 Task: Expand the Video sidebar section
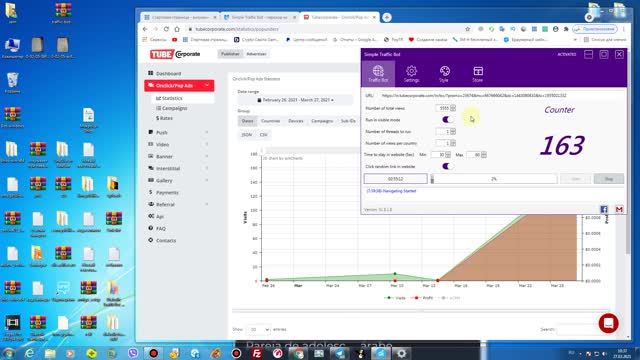tap(207, 144)
